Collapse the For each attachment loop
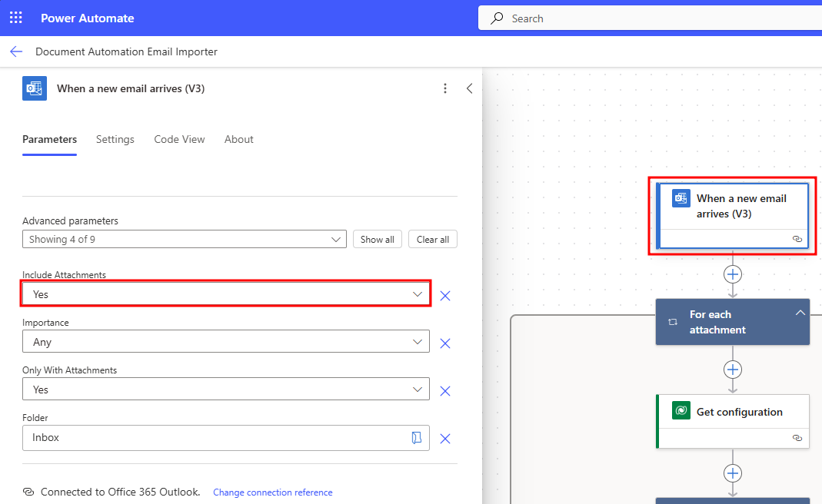The image size is (822, 504). tap(800, 313)
